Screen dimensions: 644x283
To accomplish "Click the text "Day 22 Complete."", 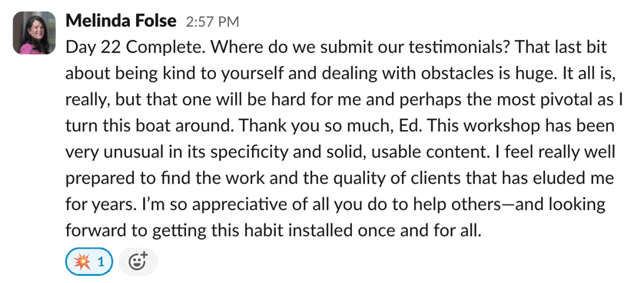I will pyautogui.click(x=137, y=48).
